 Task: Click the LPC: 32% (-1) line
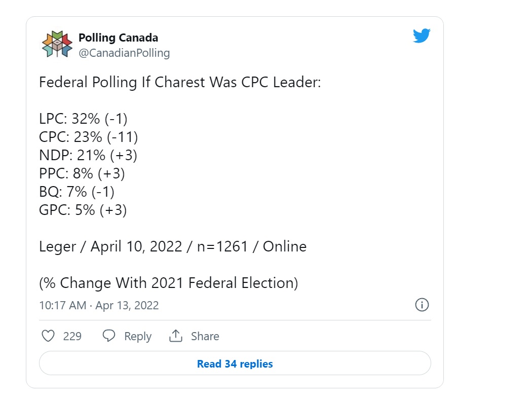(84, 119)
